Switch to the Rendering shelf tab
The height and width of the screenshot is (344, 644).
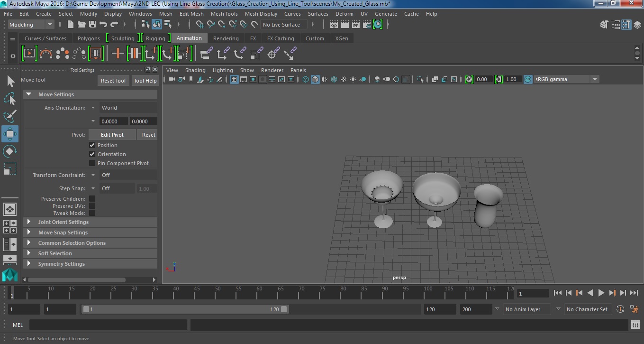(x=226, y=38)
